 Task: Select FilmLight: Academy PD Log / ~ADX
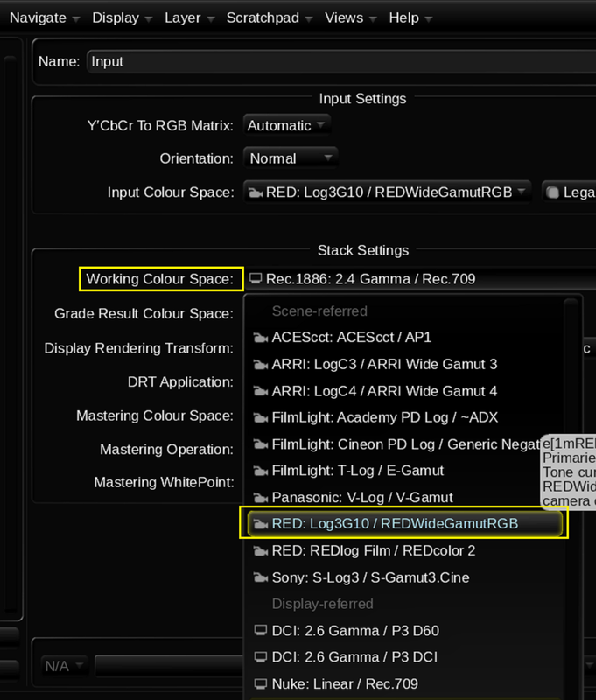pyautogui.click(x=405, y=417)
